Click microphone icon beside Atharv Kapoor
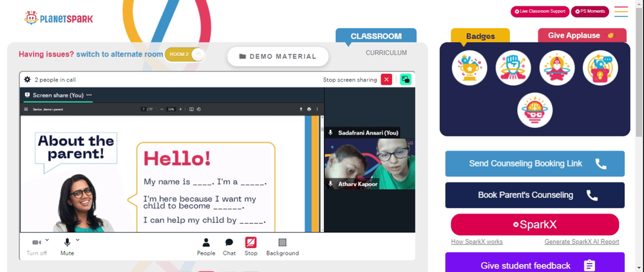Viewport: 644px width, 272px height. (x=330, y=184)
